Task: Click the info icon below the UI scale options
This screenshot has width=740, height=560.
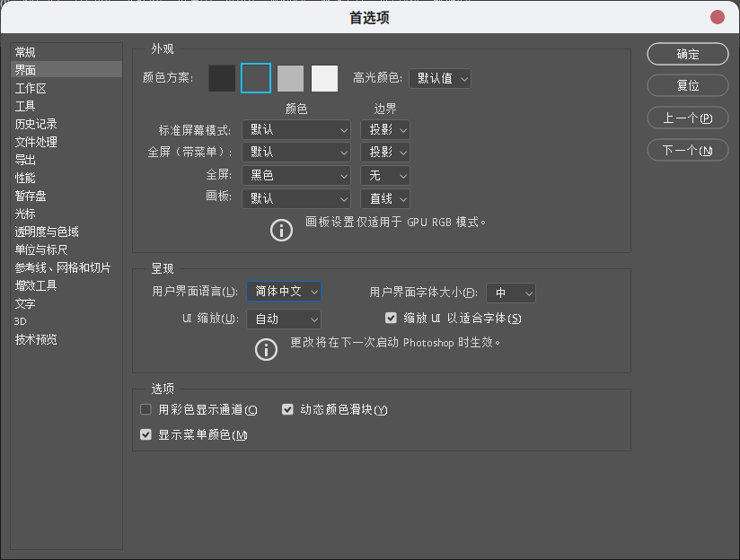Action: point(266,349)
